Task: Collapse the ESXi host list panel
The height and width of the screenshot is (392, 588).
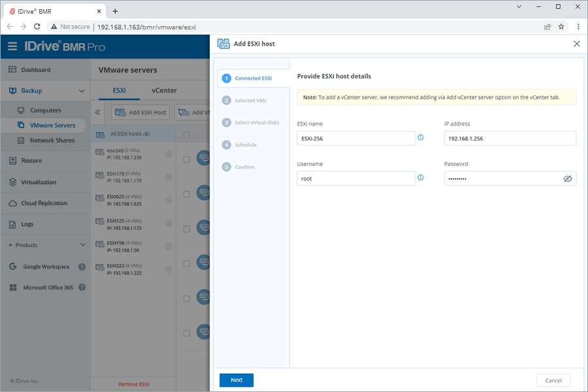Action: pyautogui.click(x=99, y=112)
